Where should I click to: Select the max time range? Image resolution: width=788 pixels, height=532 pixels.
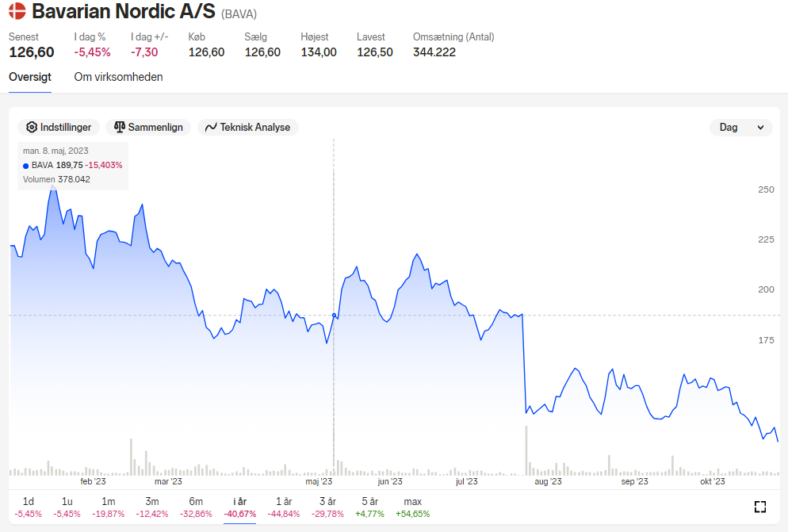coord(412,507)
